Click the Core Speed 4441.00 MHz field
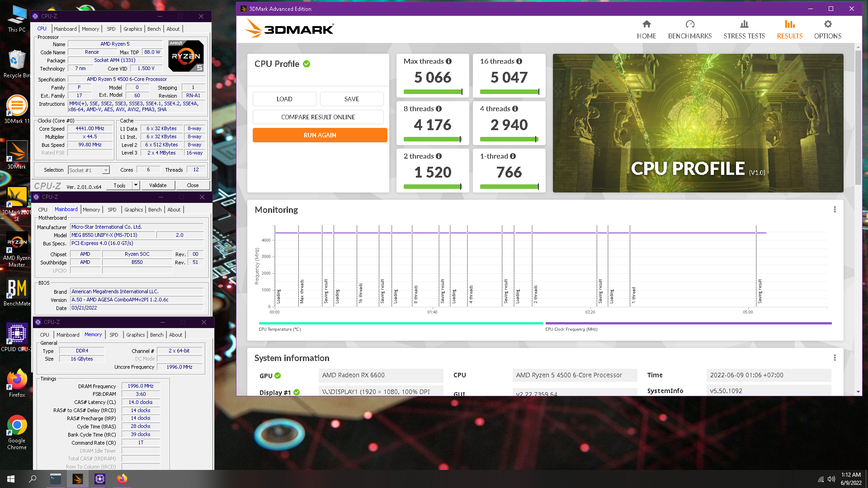868x488 pixels. click(90, 129)
